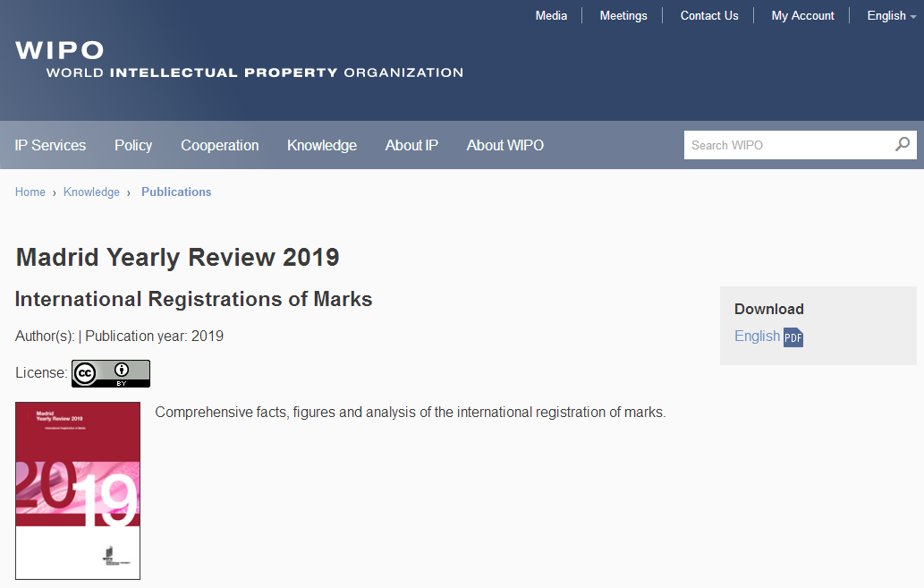Go to the Media link

(x=551, y=15)
